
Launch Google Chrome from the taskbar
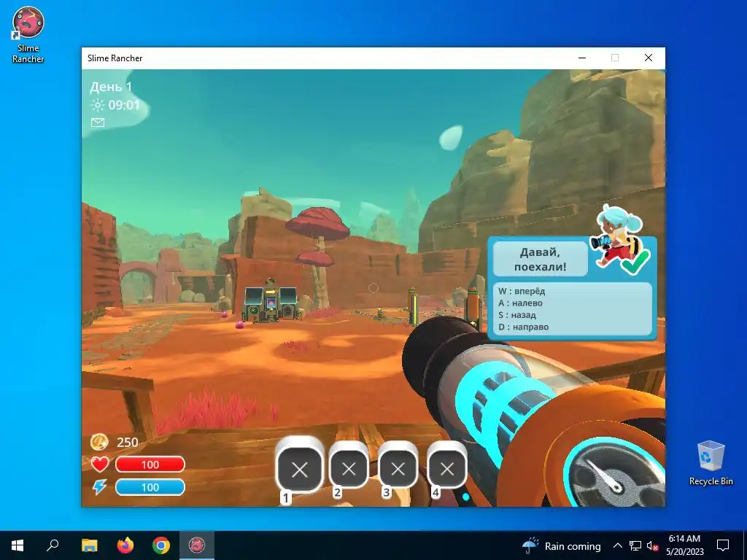161,545
